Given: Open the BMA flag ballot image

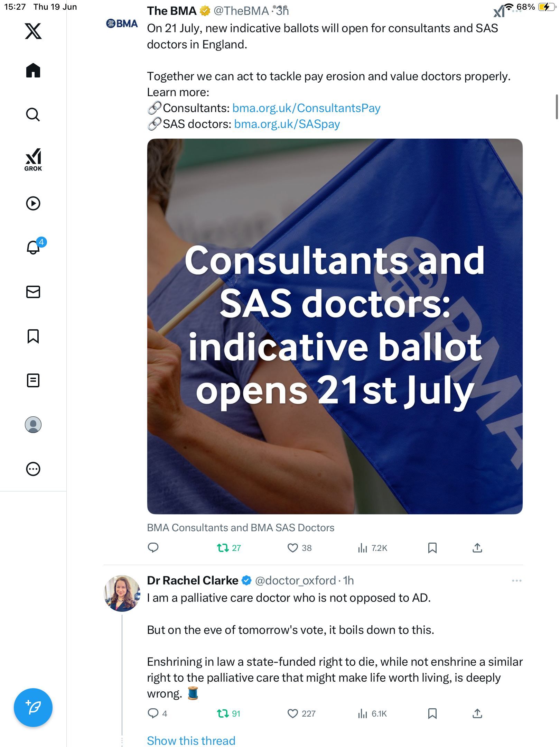Looking at the screenshot, I should click(x=335, y=326).
